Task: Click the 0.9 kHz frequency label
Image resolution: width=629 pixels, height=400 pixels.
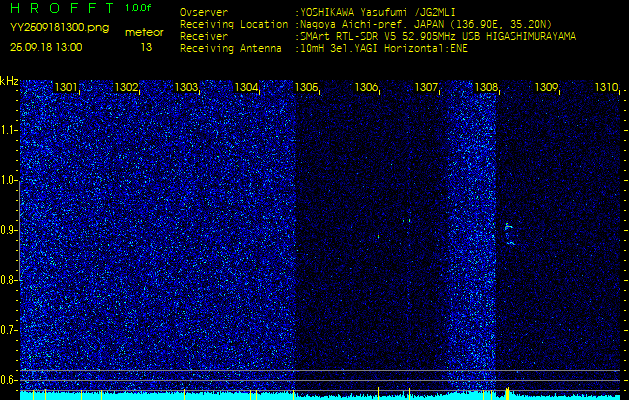Action: point(8,230)
